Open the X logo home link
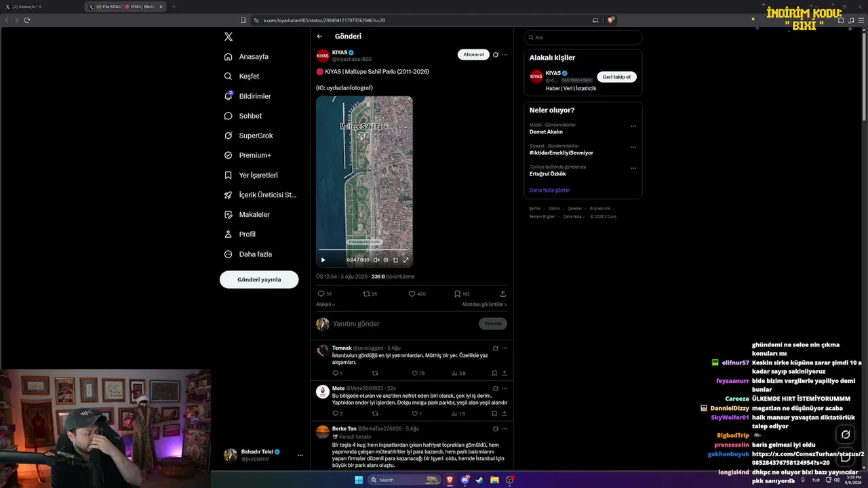 (x=229, y=37)
